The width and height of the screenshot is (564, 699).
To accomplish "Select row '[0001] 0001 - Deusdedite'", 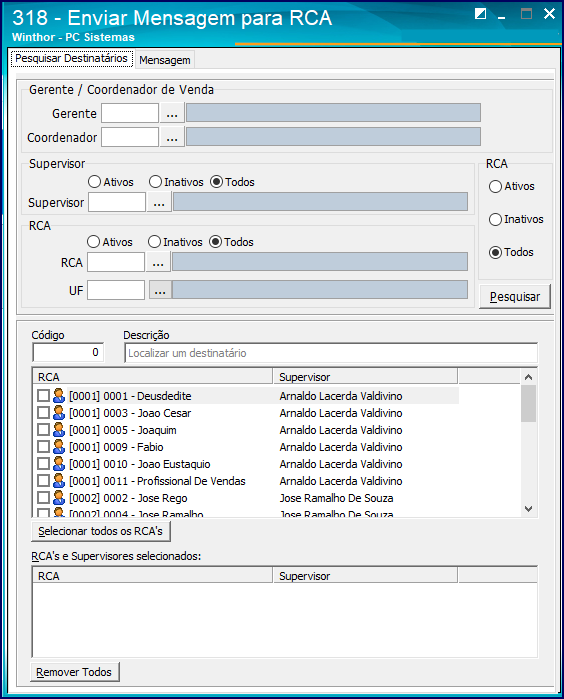I will [246, 395].
